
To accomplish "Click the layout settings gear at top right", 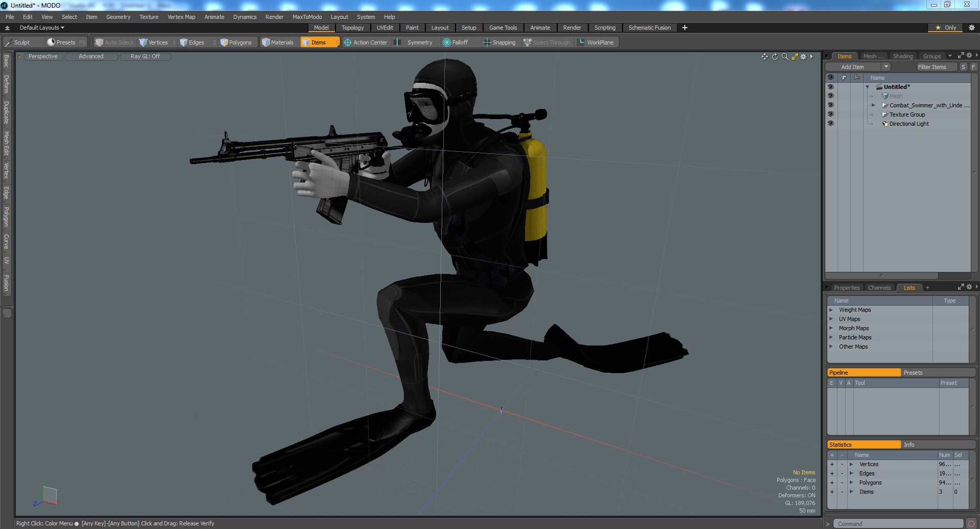I will pyautogui.click(x=971, y=28).
